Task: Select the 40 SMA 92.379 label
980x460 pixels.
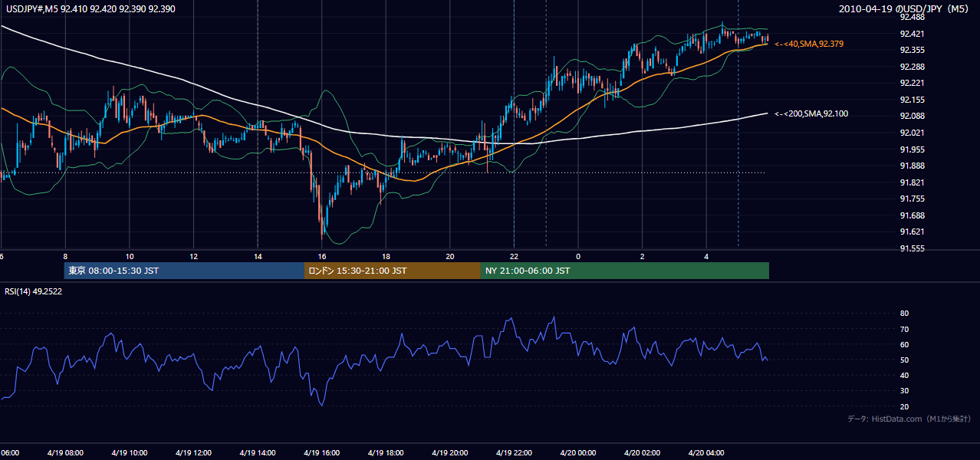Action: [809, 44]
